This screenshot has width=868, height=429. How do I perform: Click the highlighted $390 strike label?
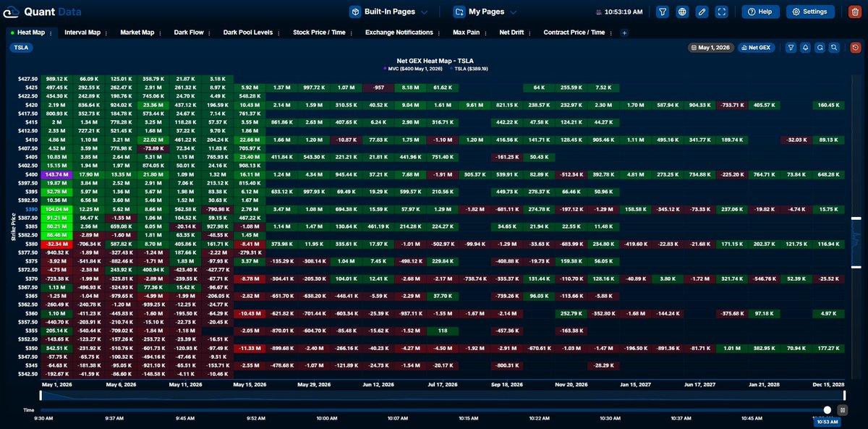pyautogui.click(x=33, y=208)
